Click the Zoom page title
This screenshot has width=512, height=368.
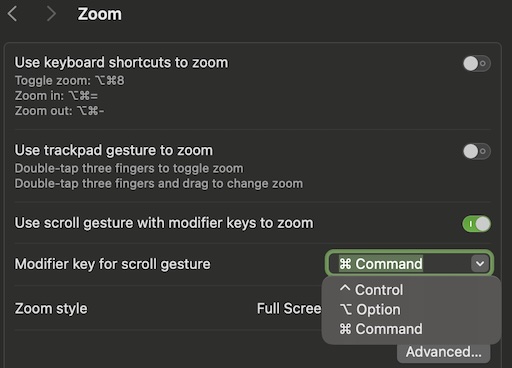click(x=100, y=14)
